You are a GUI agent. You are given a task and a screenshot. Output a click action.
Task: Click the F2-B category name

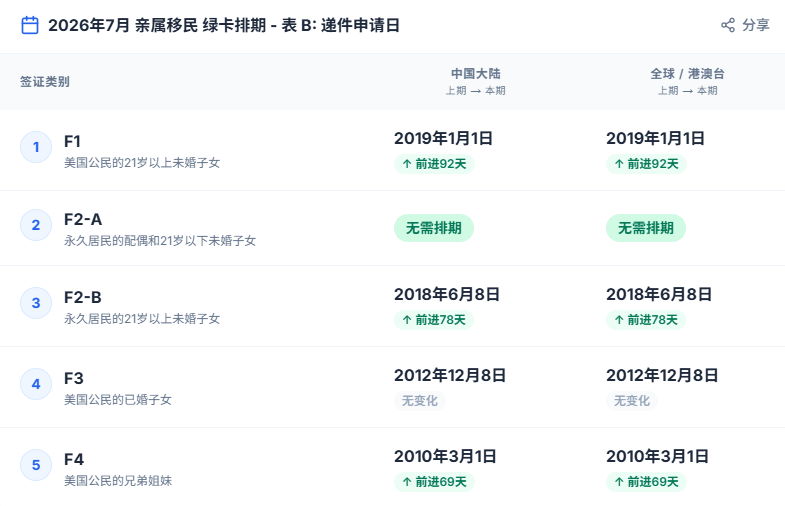point(83,297)
